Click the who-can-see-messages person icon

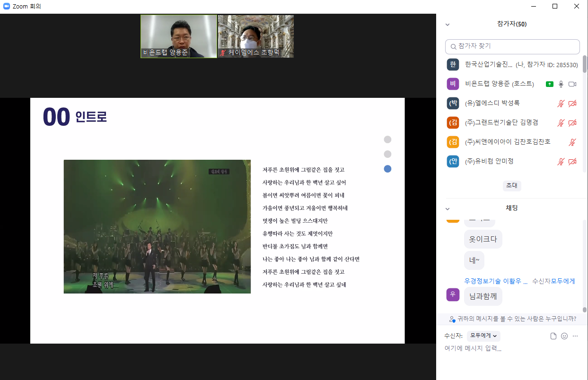pos(452,319)
